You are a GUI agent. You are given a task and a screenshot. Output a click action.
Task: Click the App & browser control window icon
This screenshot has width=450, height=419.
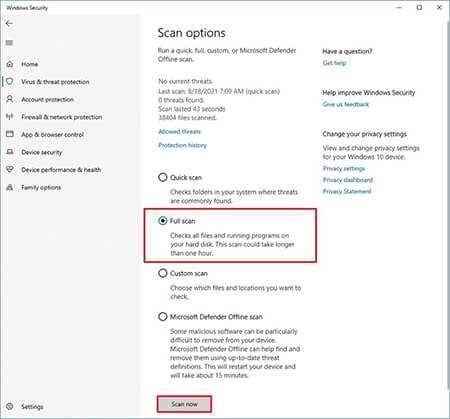[x=10, y=134]
